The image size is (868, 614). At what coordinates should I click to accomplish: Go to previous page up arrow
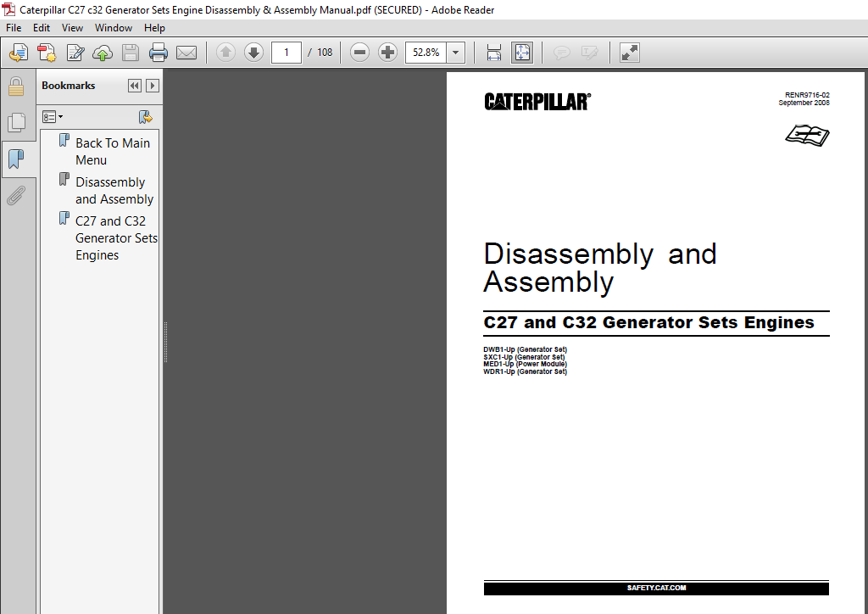pos(225,53)
